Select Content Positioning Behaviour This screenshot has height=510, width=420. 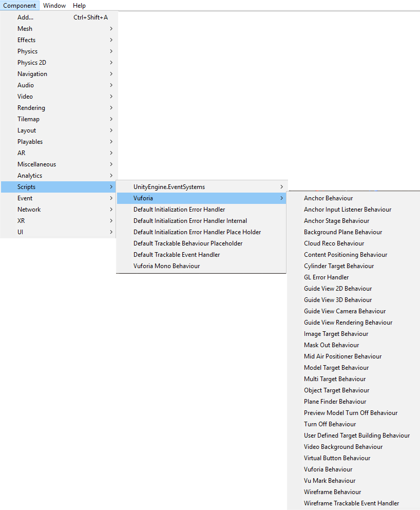(x=354, y=255)
